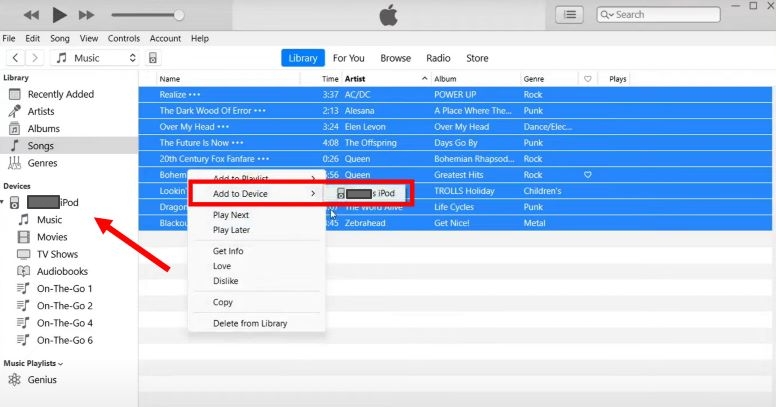The height and width of the screenshot is (407, 776).
Task: Open the View menu
Action: (89, 38)
